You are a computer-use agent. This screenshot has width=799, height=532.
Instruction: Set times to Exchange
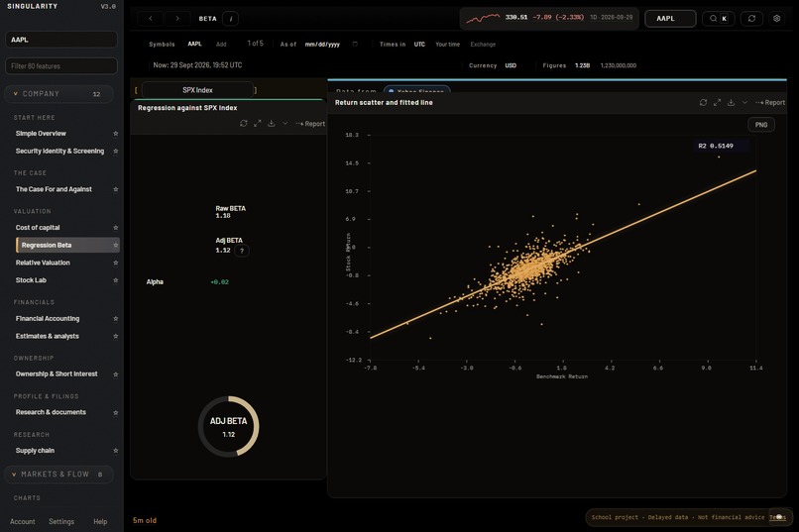(483, 45)
